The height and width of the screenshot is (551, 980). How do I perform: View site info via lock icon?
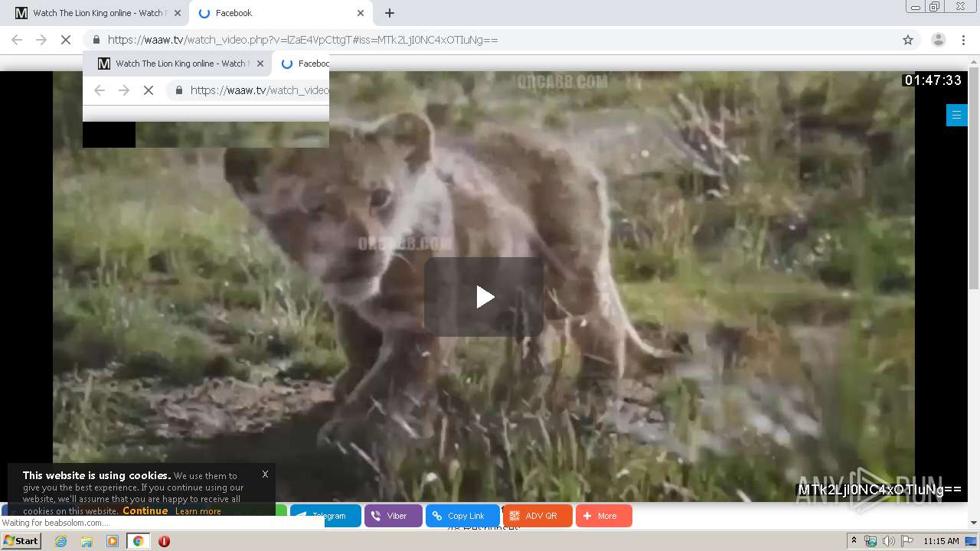(x=96, y=40)
